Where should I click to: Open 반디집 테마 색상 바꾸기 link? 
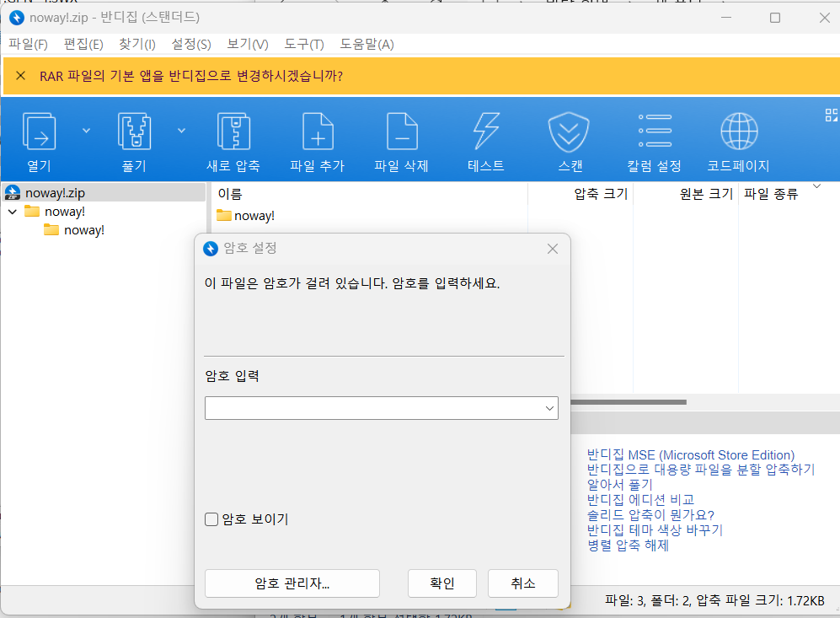pyautogui.click(x=655, y=530)
